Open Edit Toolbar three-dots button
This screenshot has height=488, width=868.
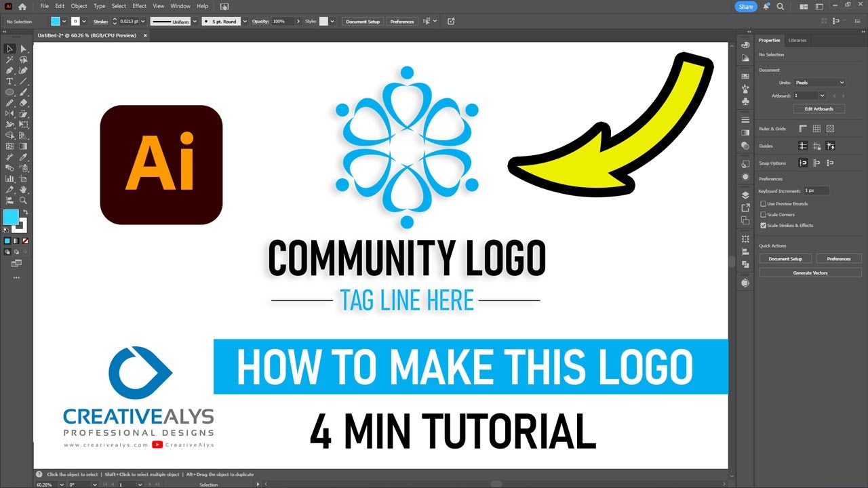[x=16, y=277]
